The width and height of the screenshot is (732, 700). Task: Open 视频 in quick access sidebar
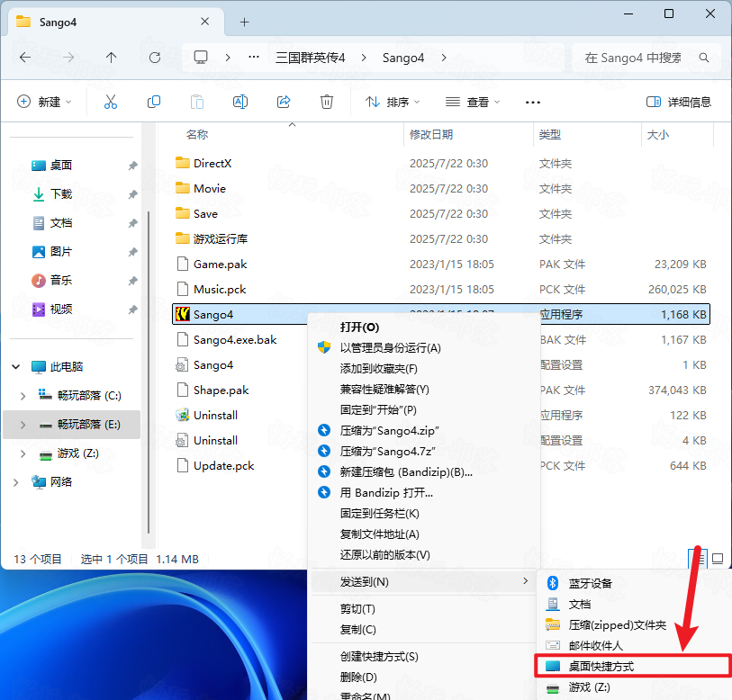click(60, 310)
